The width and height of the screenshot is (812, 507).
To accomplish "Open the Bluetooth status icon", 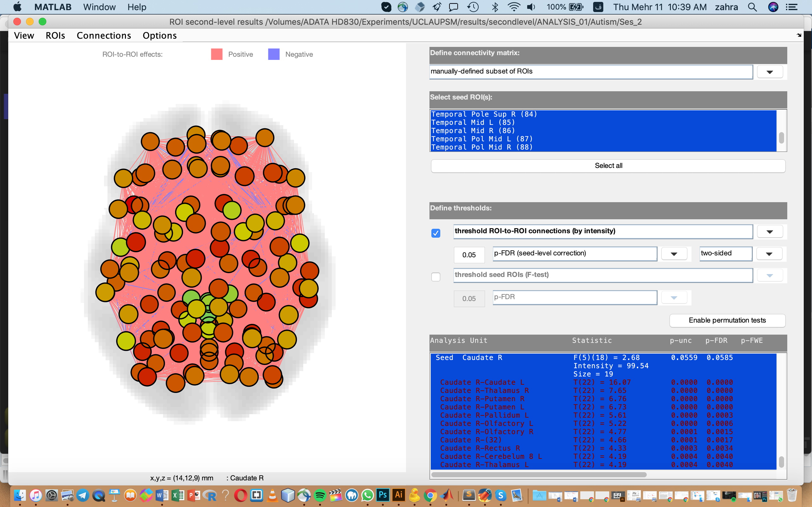I will pos(494,7).
